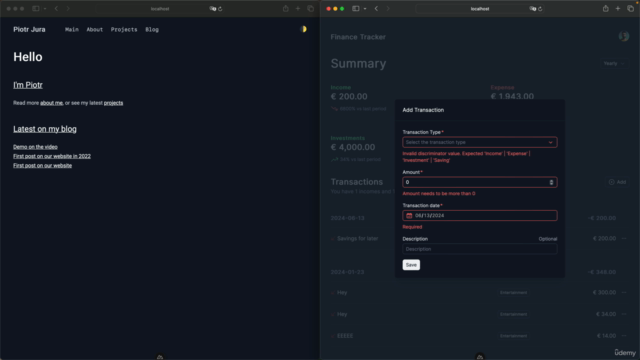Image resolution: width=640 pixels, height=360 pixels.
Task: Open options menu for € 34.00 Hey row
Action: 624,314
